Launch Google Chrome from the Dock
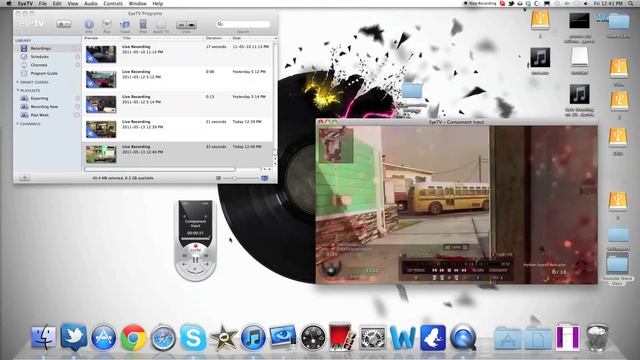This screenshot has width=640, height=360. click(133, 338)
